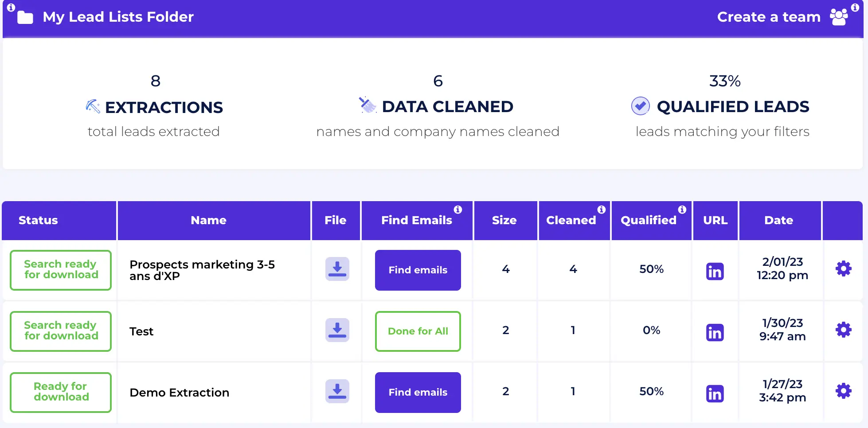Select the list name Demo Extraction
This screenshot has width=868, height=428.
pos(180,393)
